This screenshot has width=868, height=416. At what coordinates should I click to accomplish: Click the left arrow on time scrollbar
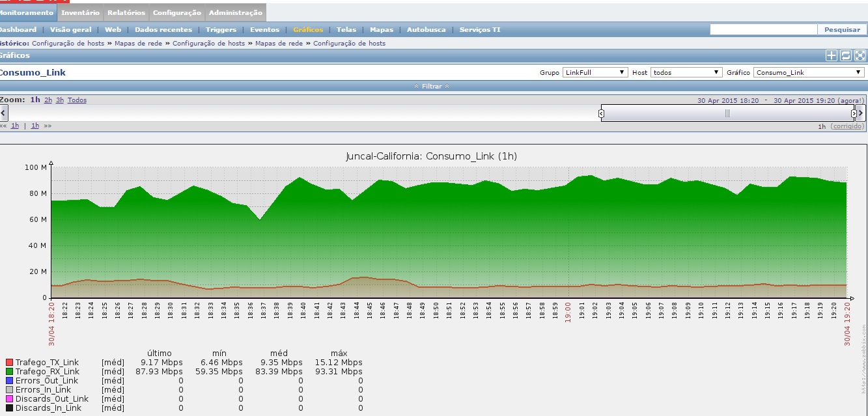click(3, 113)
